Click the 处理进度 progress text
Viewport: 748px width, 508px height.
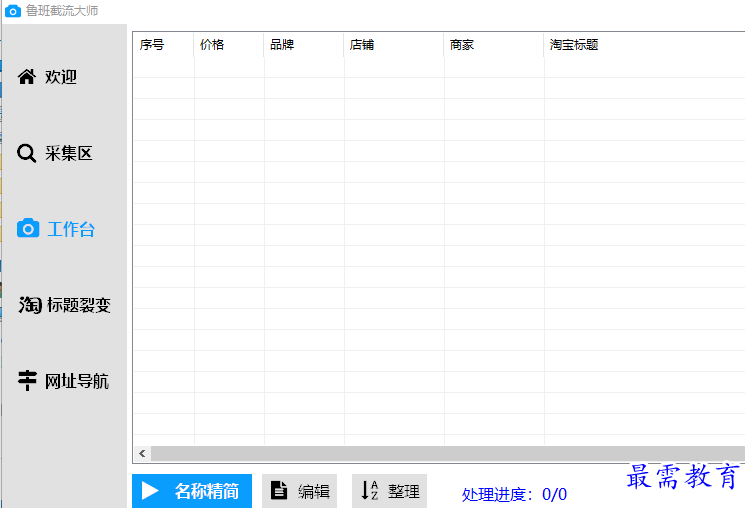coord(514,494)
